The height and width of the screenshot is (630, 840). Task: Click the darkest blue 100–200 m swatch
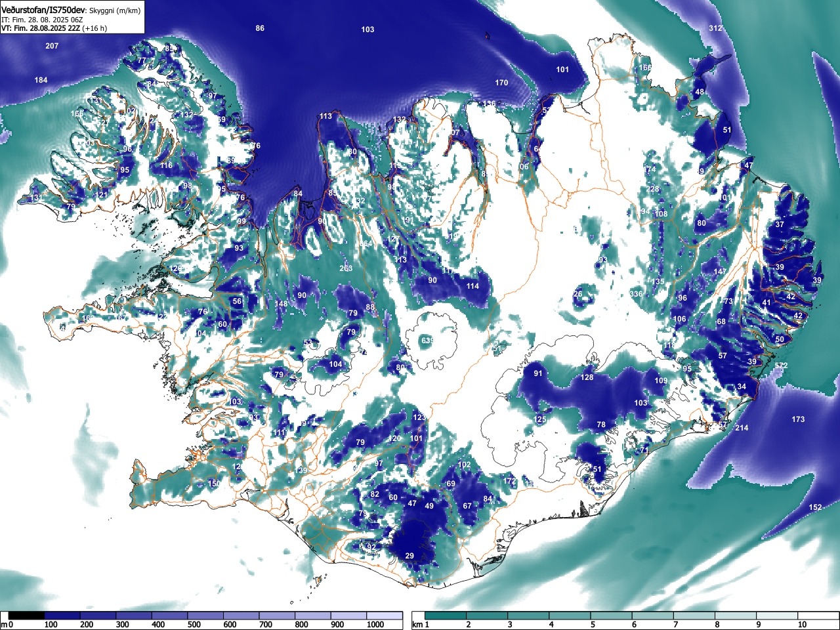coord(62,616)
